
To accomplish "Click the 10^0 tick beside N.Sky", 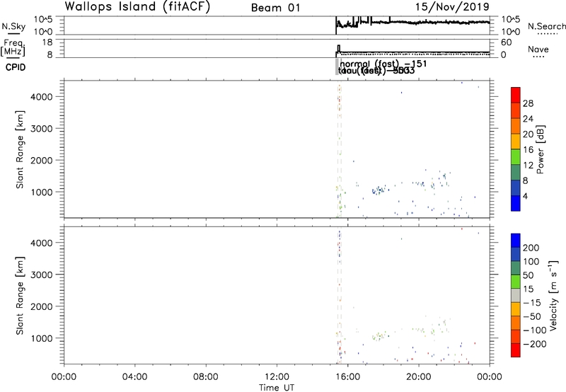I will coord(43,32).
